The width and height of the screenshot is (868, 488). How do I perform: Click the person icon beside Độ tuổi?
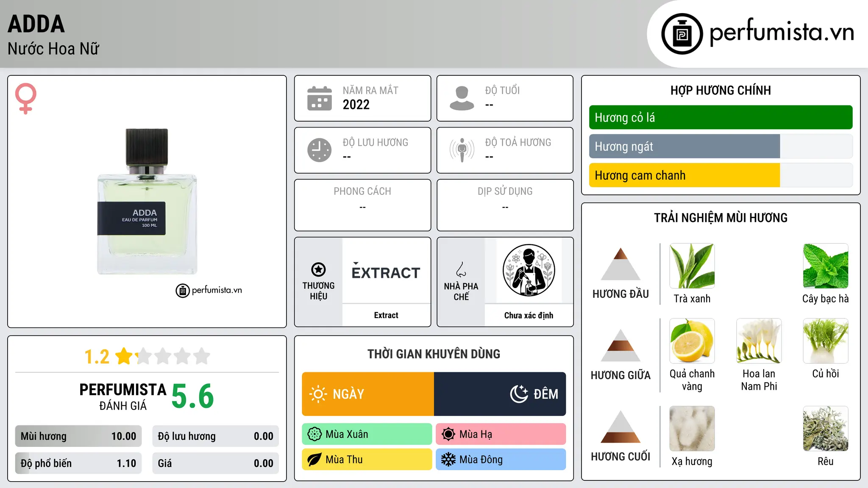coord(462,98)
